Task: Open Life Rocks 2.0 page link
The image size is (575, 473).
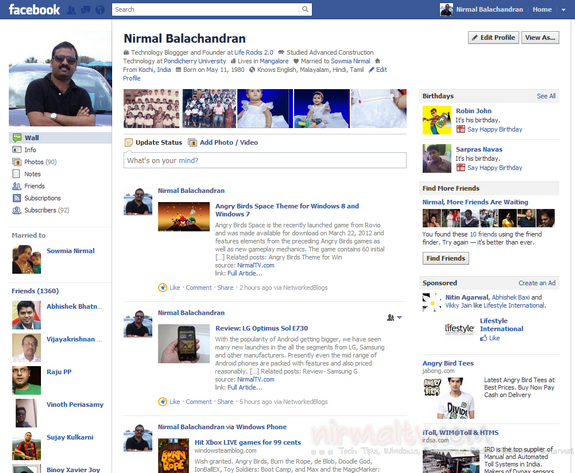Action: point(254,52)
